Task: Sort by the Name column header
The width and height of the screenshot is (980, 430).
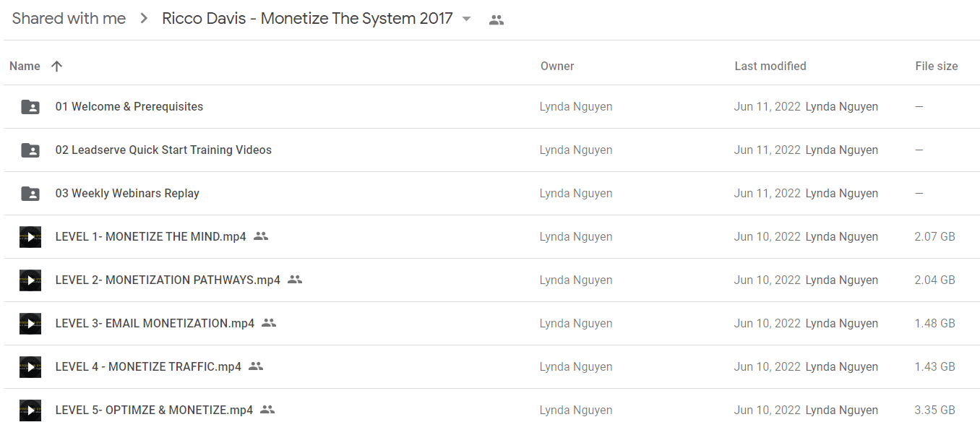Action: point(25,66)
